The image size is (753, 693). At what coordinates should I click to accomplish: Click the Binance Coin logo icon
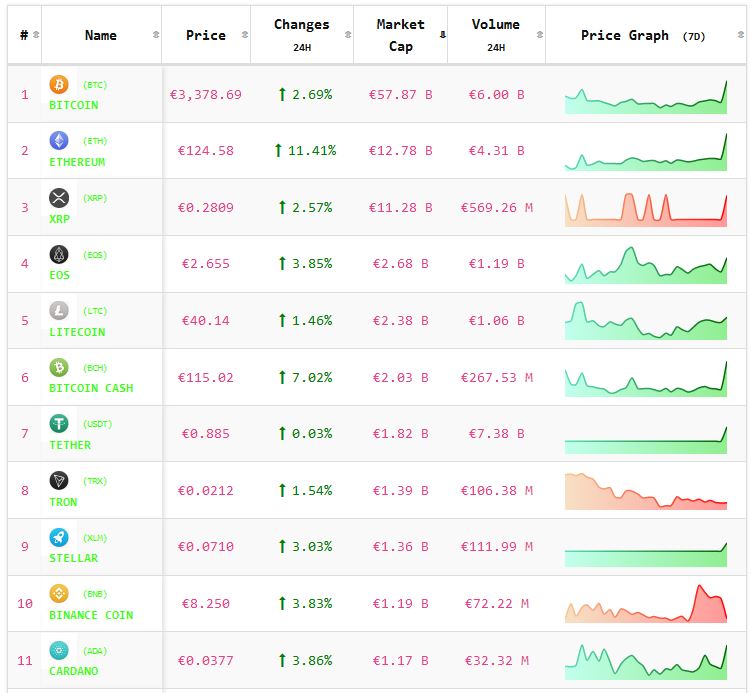(x=59, y=594)
